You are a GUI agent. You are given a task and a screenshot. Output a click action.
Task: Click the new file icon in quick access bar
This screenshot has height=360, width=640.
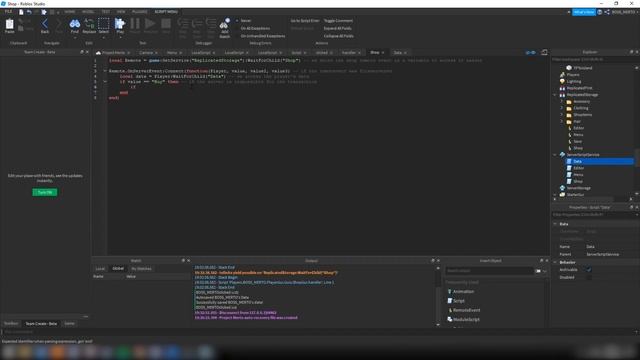21,12
